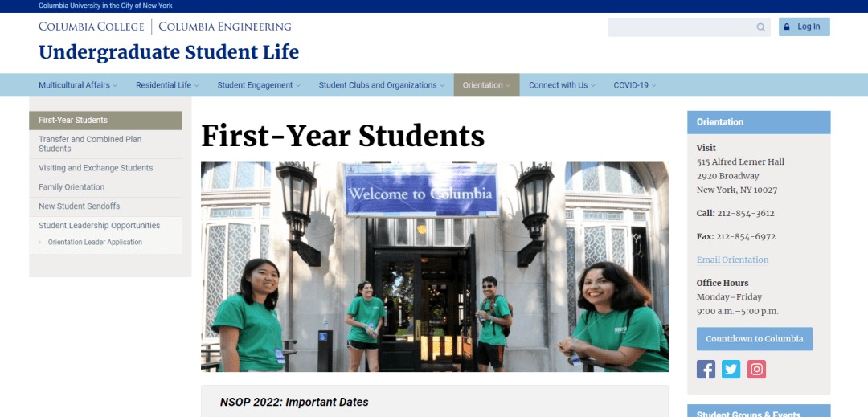Click the Office Hours label

coord(723,283)
